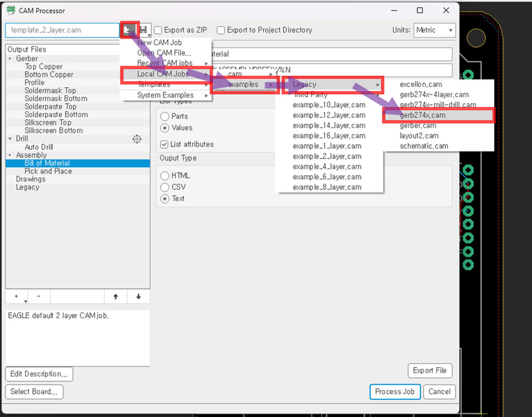Select layout2.cam menu entry

(440, 136)
